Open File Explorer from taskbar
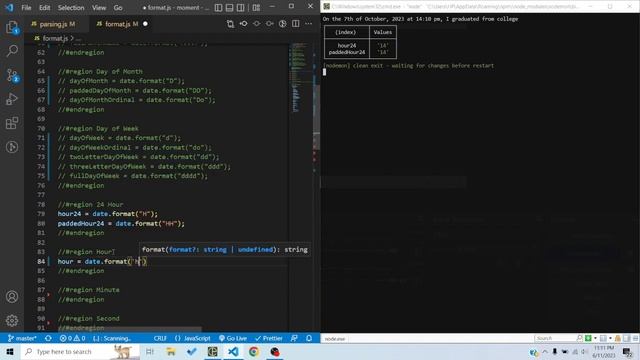The width and height of the screenshot is (640, 360). pyautogui.click(x=171, y=351)
